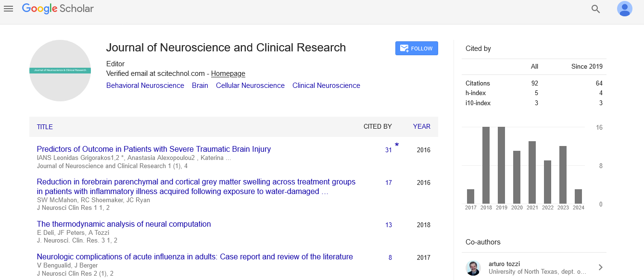
Task: Select the 'Cited by' panel heading
Action: (478, 49)
